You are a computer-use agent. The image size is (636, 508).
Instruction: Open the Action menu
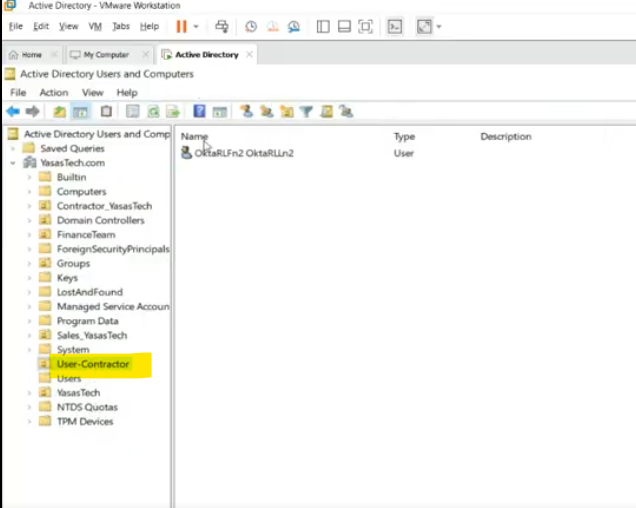click(53, 92)
